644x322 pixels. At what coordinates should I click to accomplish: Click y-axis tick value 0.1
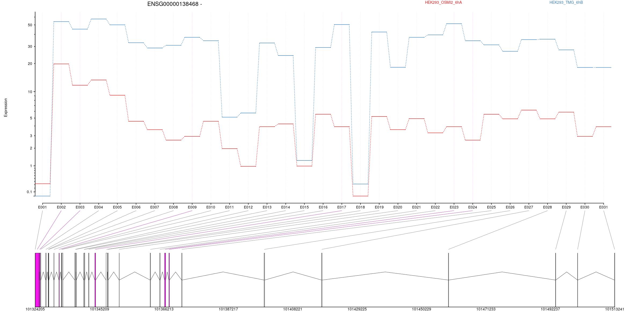tap(29, 192)
